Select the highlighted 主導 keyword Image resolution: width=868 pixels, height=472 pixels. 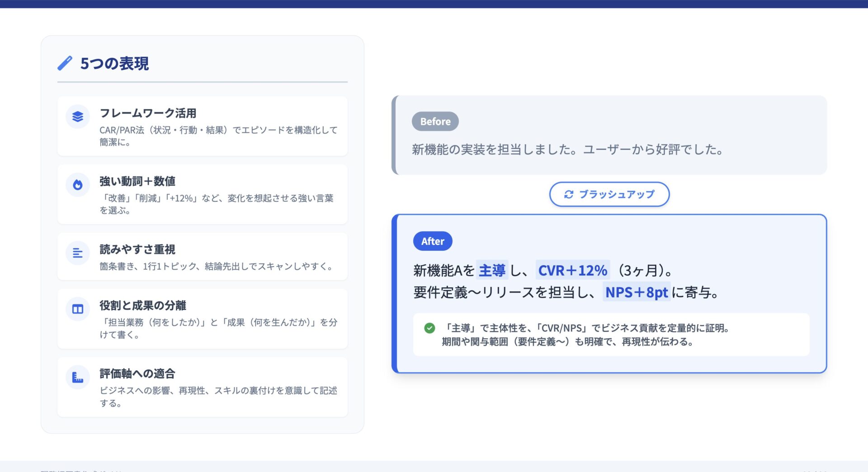click(492, 271)
